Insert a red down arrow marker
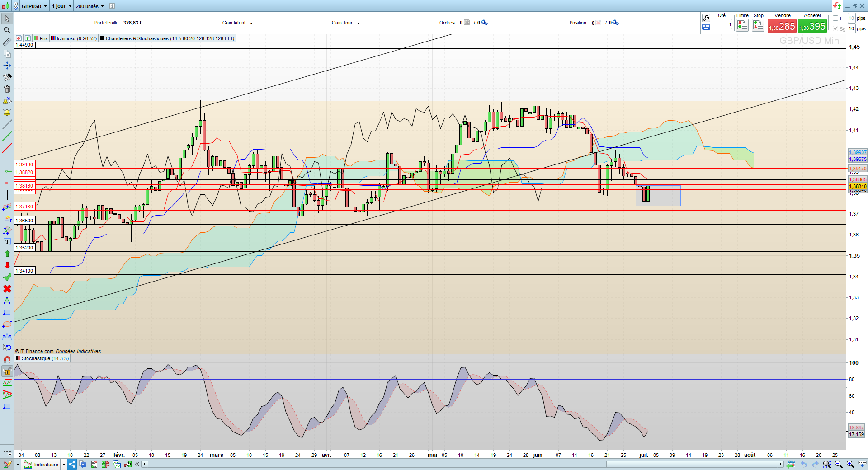Screen dimensions: 868x470 pyautogui.click(x=7, y=265)
